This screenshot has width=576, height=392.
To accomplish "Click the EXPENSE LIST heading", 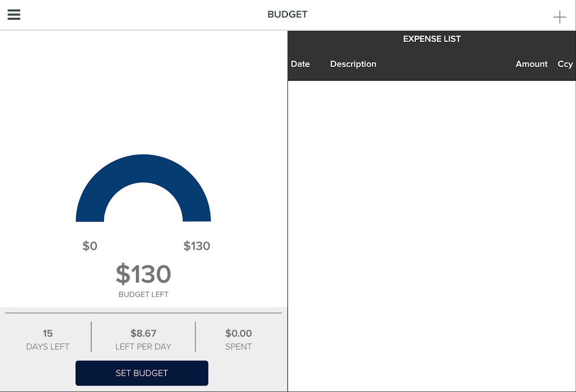I will pyautogui.click(x=432, y=39).
